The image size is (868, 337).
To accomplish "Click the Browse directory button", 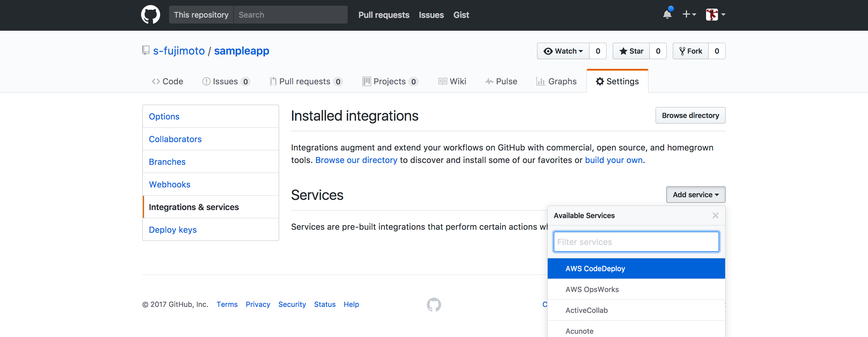I will 690,115.
